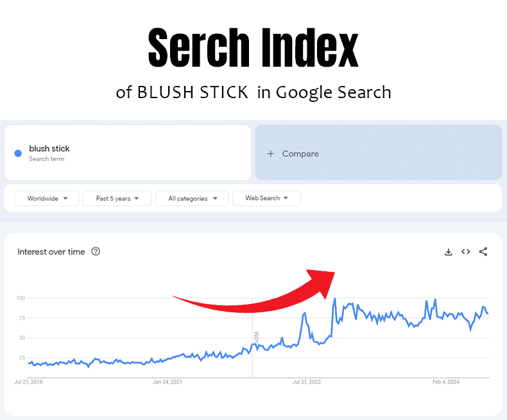Click the plus icon beside Compare
Viewport: 507px width, 420px height.
(271, 154)
